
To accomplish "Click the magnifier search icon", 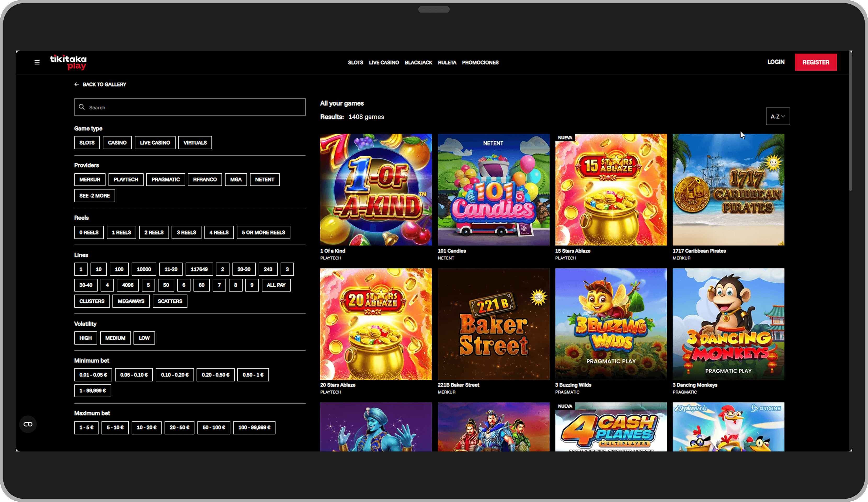I will [x=82, y=107].
